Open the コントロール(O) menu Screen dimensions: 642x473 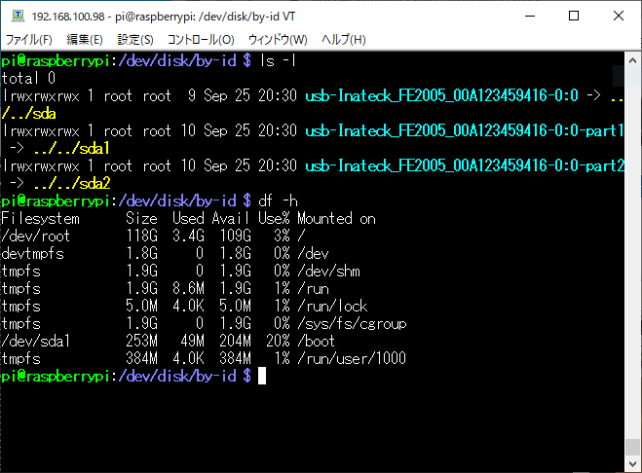(x=201, y=40)
